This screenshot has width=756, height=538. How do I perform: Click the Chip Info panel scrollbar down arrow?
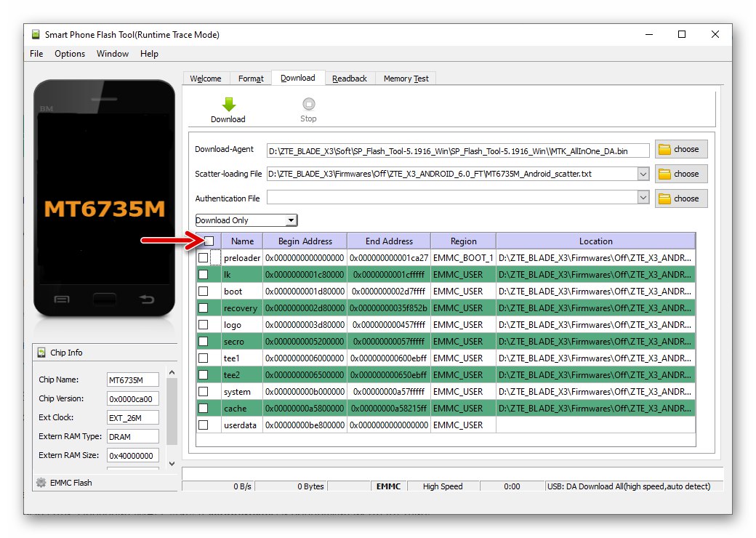click(172, 463)
